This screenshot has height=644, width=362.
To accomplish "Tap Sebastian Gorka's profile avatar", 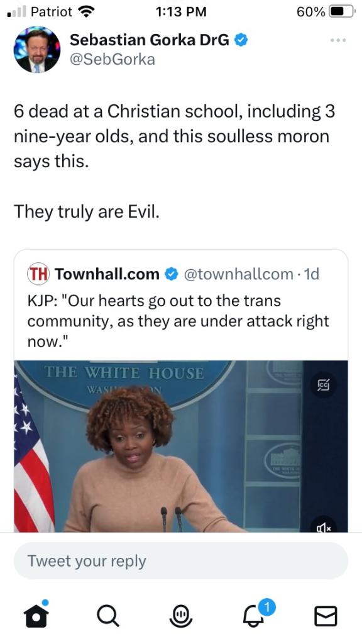I will (37, 49).
